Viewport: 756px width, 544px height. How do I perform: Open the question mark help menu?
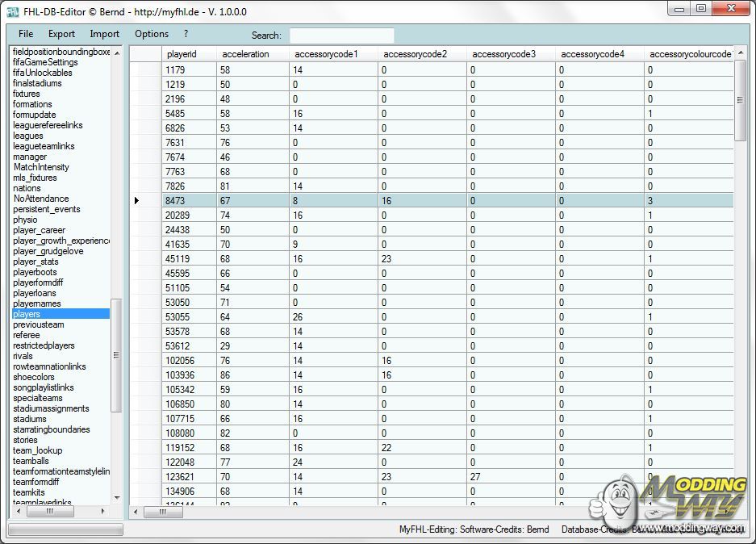pos(186,34)
